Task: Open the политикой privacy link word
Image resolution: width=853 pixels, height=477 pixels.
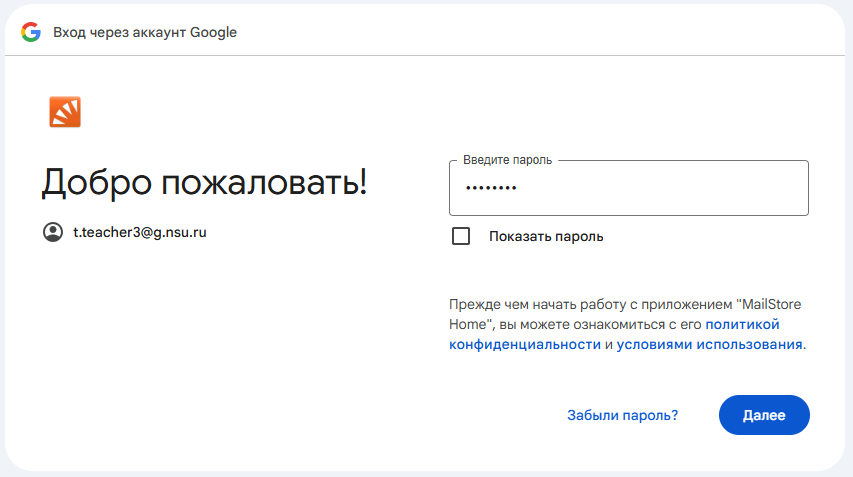Action: (742, 324)
